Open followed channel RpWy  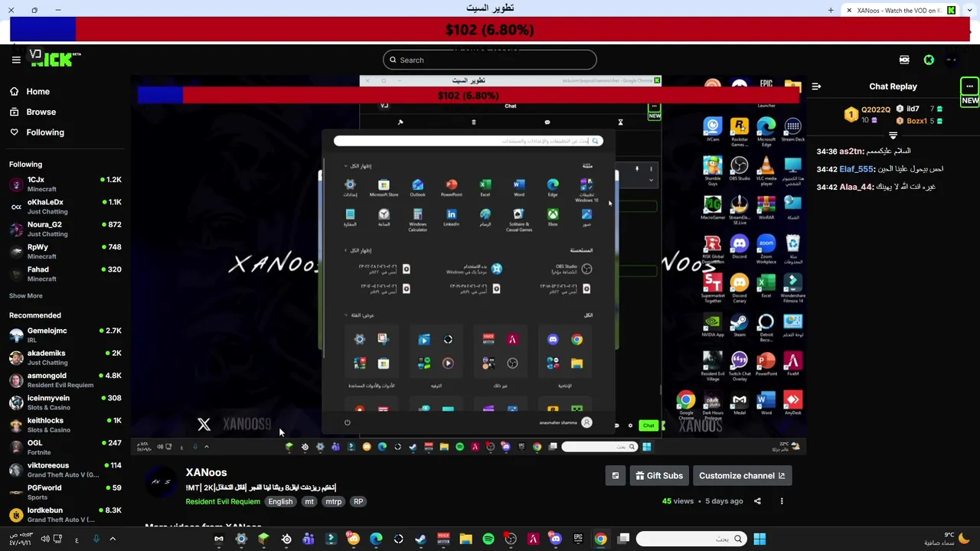[65, 251]
